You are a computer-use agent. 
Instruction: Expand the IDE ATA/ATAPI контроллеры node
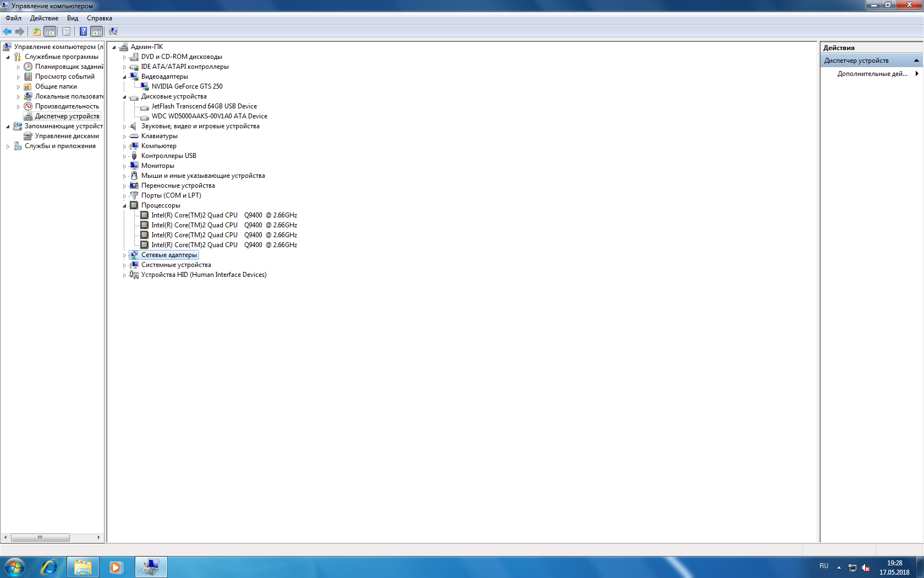coord(125,67)
